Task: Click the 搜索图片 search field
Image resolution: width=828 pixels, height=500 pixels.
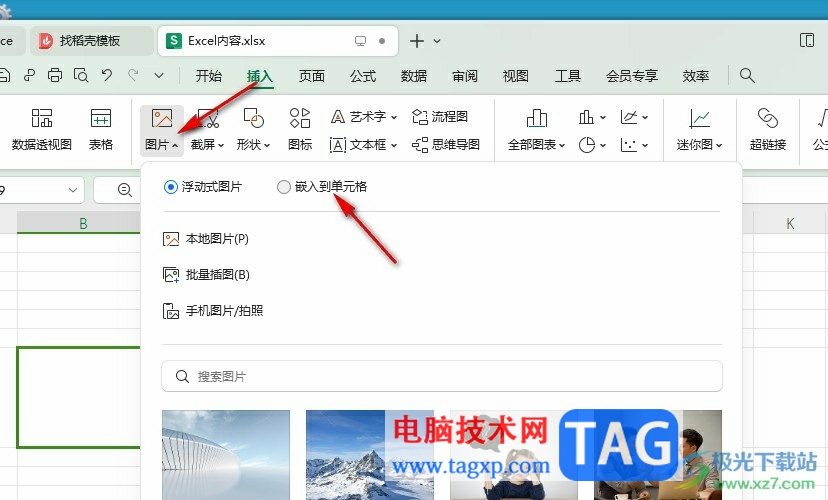Action: tap(441, 376)
